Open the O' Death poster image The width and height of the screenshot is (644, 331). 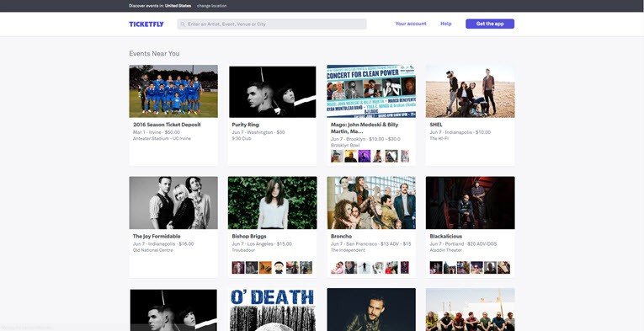272,309
